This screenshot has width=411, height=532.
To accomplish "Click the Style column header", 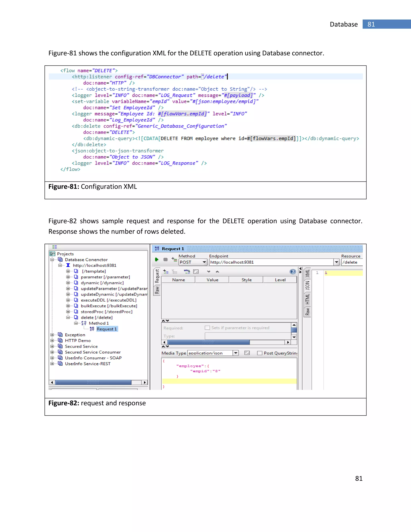I will click(x=246, y=280).
